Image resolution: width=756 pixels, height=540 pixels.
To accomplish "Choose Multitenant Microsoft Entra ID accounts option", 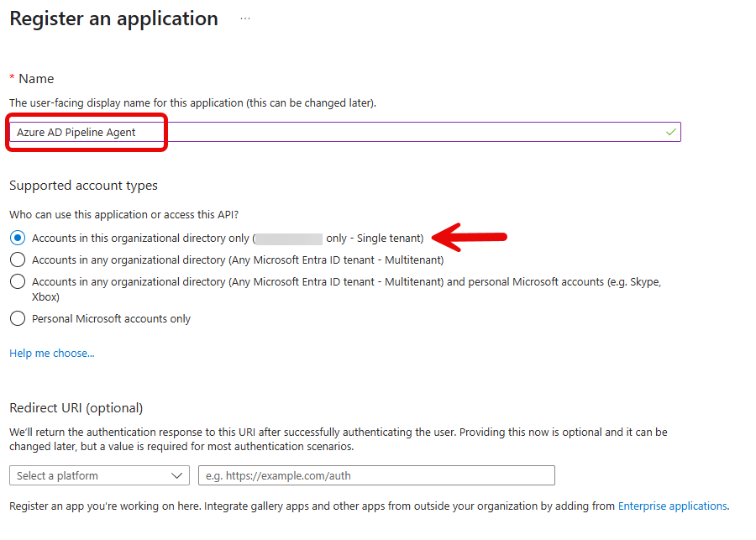I will [x=18, y=260].
